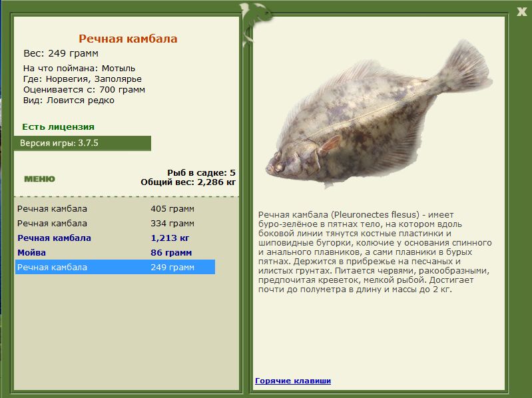Click the orange Речная камбала title
Viewport: 532px width, 398px height.
(x=128, y=39)
